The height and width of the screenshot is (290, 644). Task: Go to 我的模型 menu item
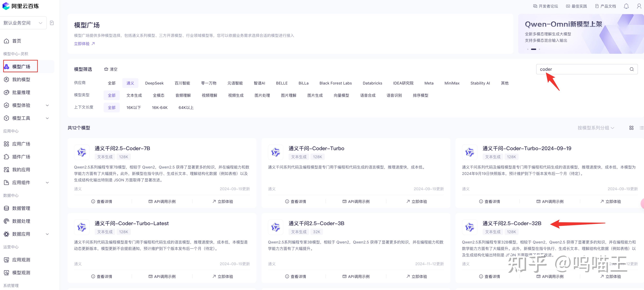click(x=21, y=80)
